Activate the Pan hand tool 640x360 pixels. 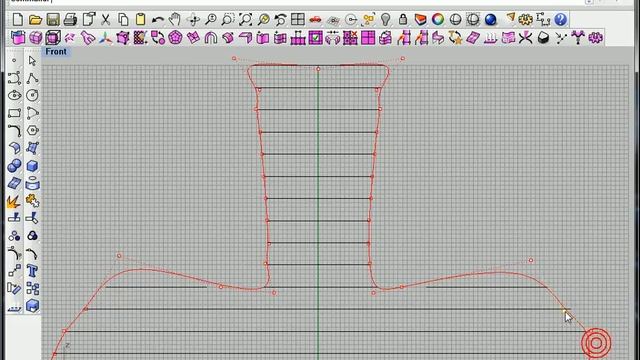click(x=175, y=19)
